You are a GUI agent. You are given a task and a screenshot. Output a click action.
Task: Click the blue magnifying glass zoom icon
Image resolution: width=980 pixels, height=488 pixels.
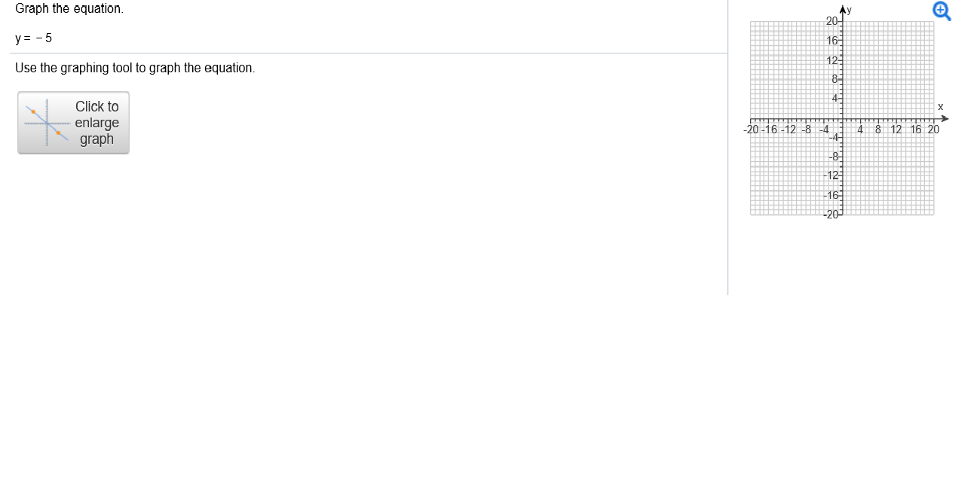pyautogui.click(x=940, y=11)
